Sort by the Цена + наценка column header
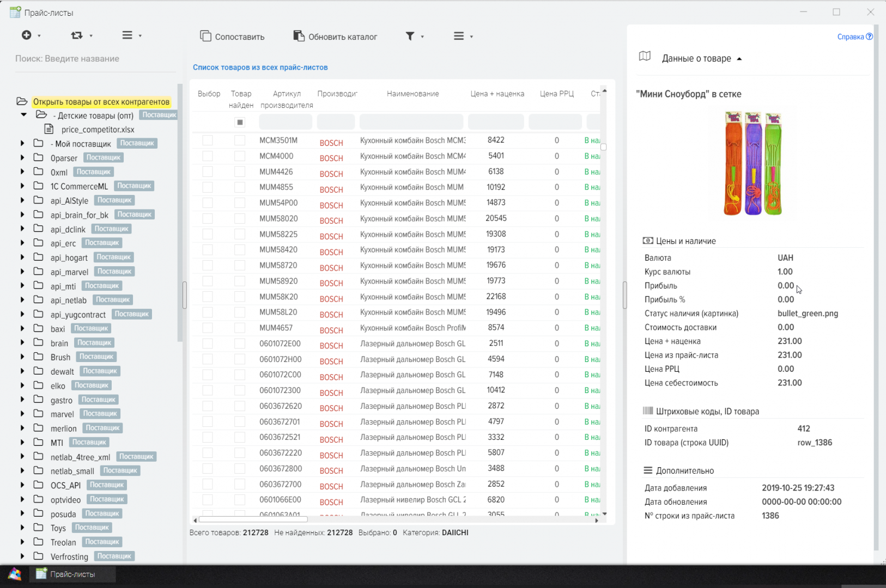The image size is (886, 588). [497, 94]
